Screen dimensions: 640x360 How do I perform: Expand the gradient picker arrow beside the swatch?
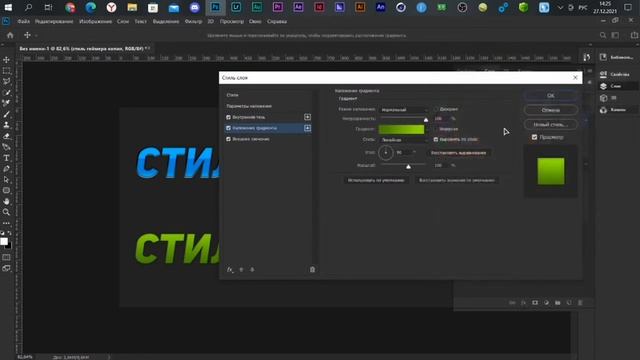tap(427, 129)
